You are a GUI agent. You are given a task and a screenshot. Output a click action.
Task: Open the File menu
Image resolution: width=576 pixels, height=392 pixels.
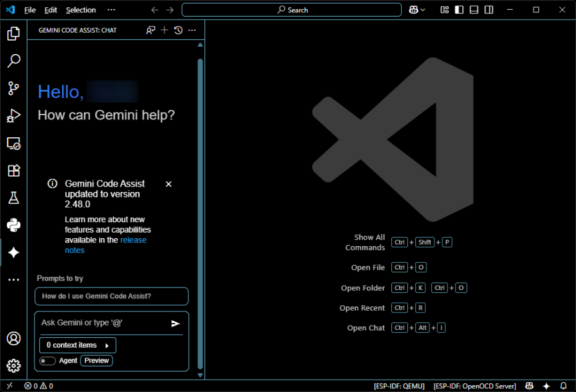tap(30, 10)
